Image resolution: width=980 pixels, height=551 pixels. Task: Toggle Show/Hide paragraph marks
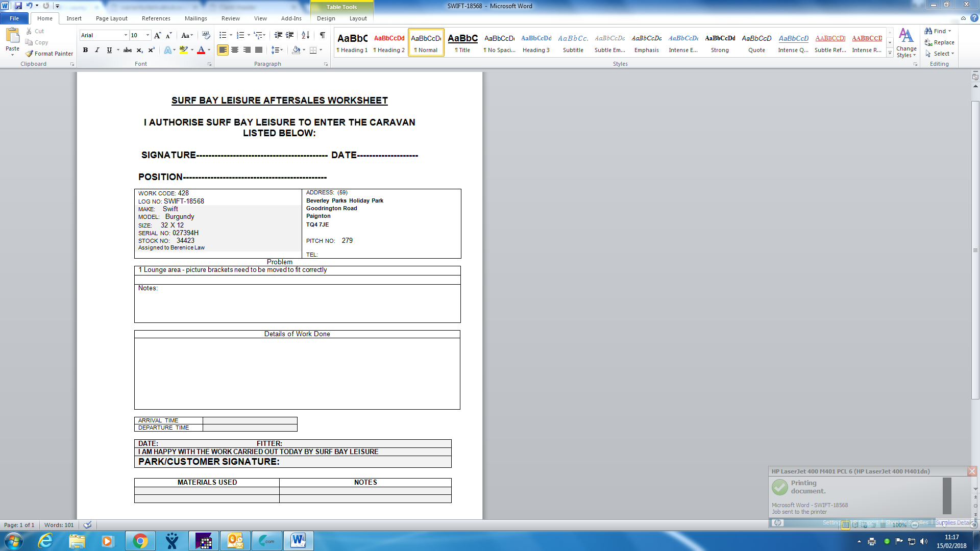(x=322, y=35)
